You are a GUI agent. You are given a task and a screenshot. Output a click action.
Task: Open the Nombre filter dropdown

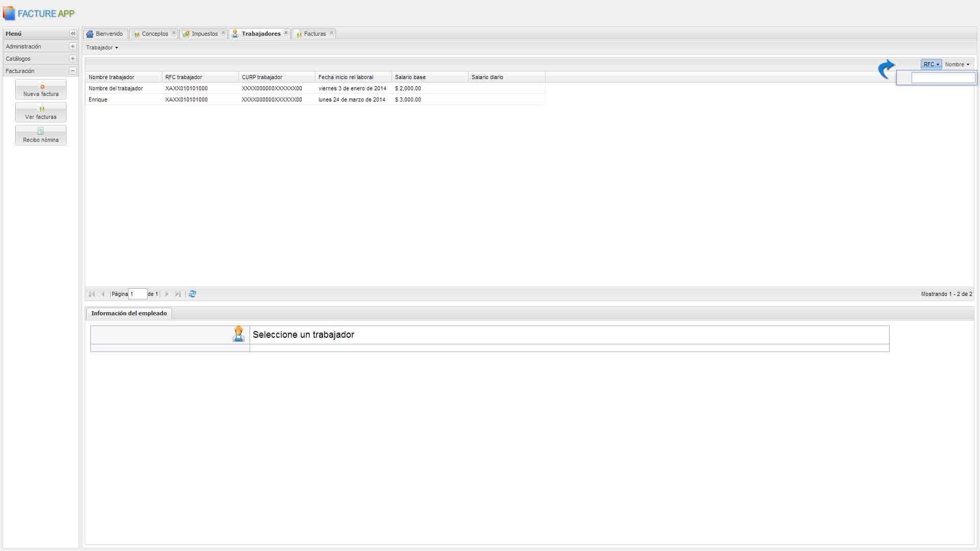[x=957, y=65]
